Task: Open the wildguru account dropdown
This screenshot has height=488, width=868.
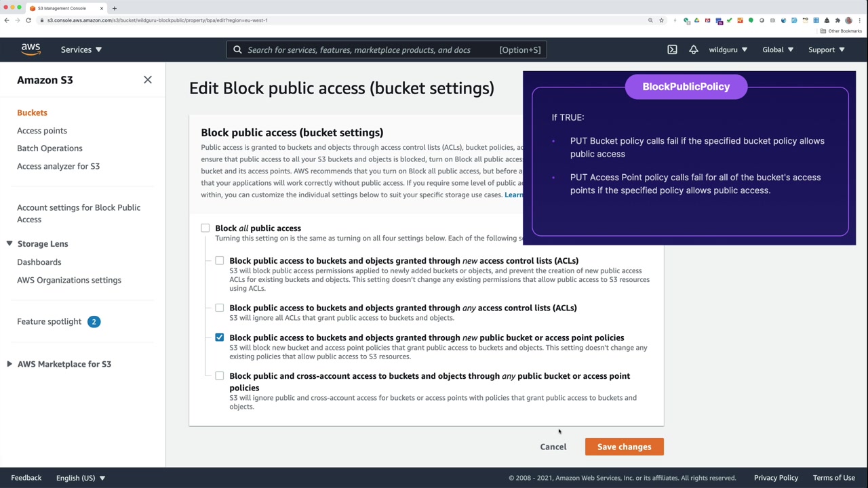Action: [728, 49]
